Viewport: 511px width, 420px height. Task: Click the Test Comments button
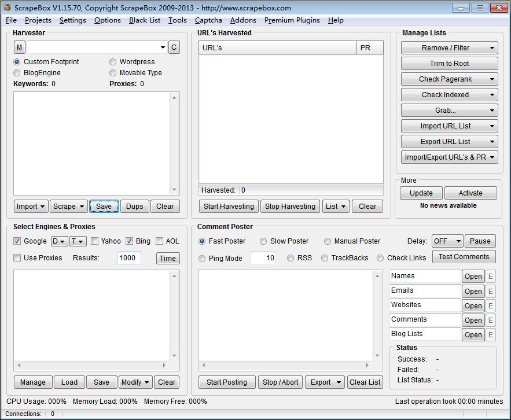coord(464,257)
